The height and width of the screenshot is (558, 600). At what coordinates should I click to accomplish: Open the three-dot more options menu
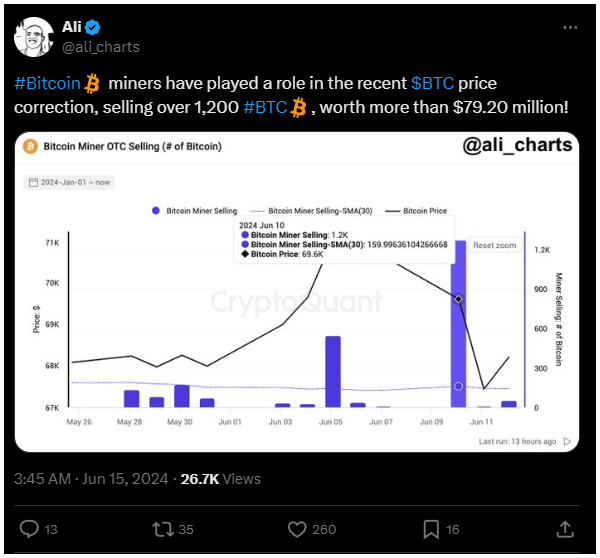(x=570, y=28)
